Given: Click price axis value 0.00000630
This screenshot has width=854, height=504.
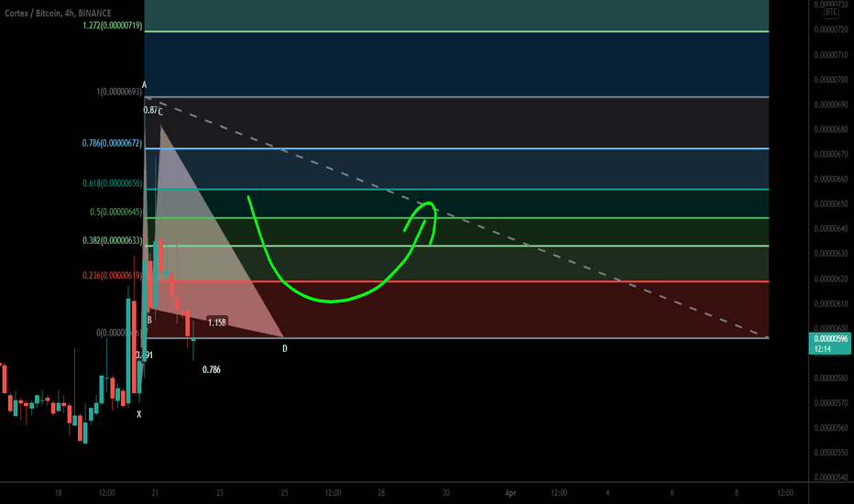Looking at the screenshot, I should coord(830,253).
